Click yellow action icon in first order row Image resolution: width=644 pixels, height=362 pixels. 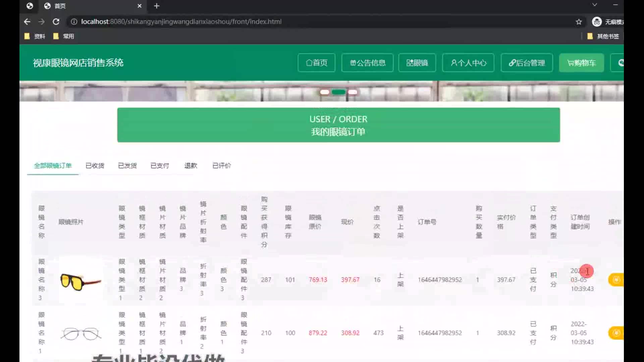(x=616, y=280)
